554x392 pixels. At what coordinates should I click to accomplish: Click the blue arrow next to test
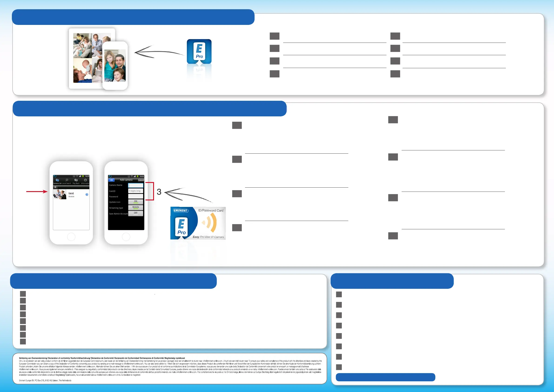coord(87,194)
